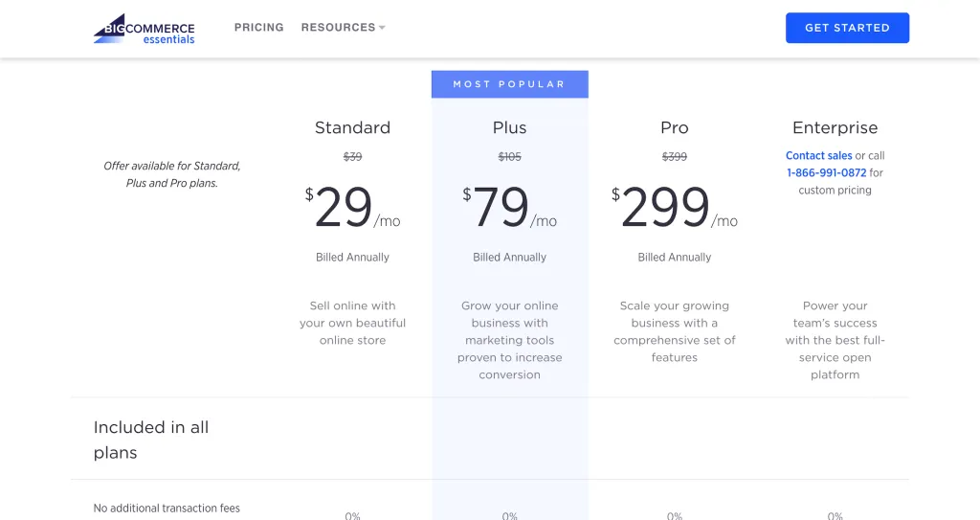Click the 'Scale your growing business' description
The height and width of the screenshot is (520, 980).
point(675,331)
